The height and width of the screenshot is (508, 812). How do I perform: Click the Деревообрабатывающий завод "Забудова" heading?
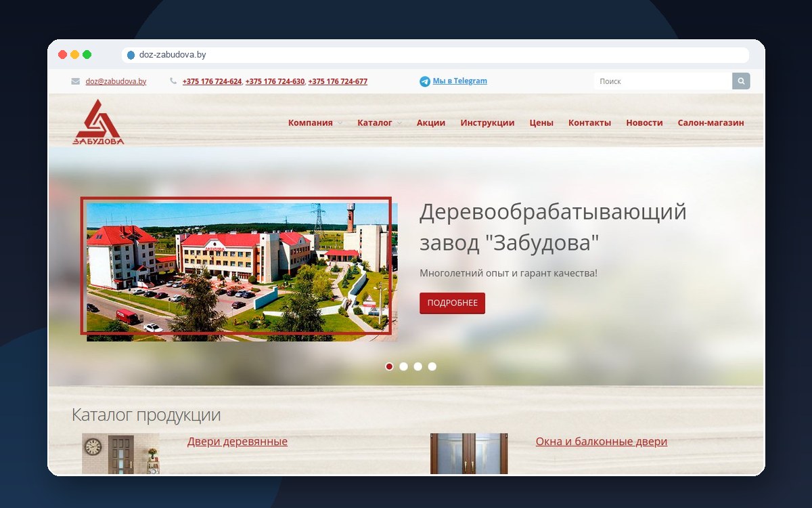click(553, 227)
